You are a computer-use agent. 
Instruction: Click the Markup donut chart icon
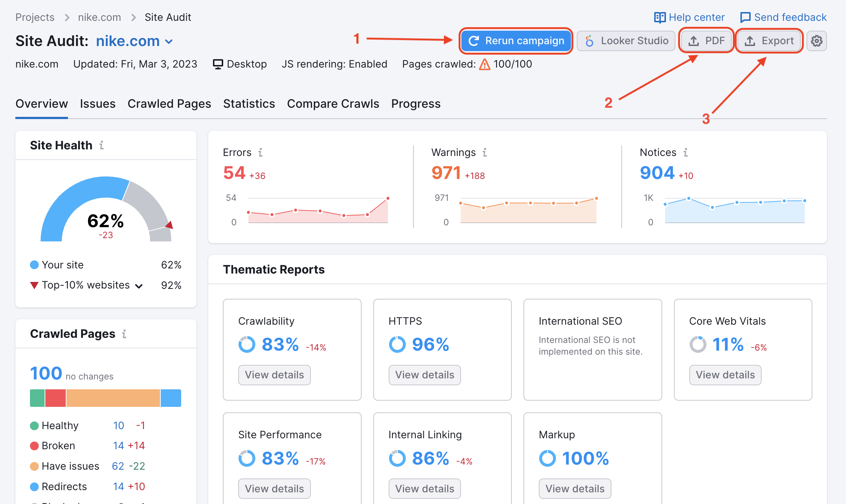pos(548,458)
